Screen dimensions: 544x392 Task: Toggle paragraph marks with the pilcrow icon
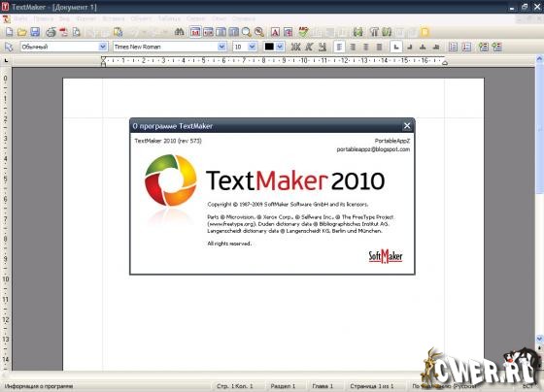coord(374,32)
